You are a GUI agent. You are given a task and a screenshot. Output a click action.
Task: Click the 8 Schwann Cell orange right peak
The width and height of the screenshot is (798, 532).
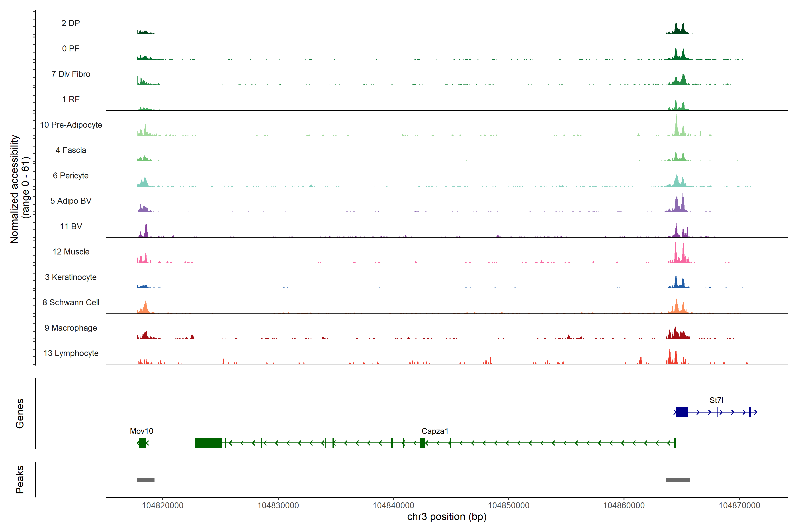(677, 307)
